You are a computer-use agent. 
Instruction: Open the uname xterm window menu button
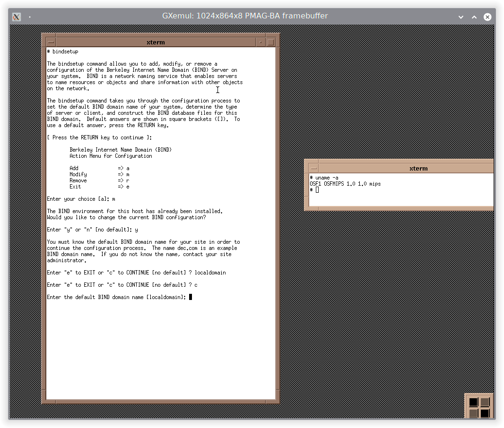[314, 168]
